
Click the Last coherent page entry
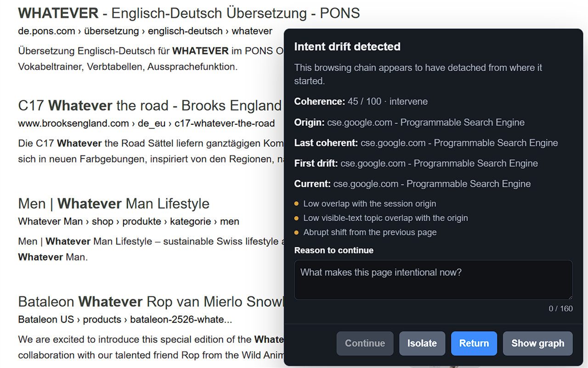(x=426, y=143)
